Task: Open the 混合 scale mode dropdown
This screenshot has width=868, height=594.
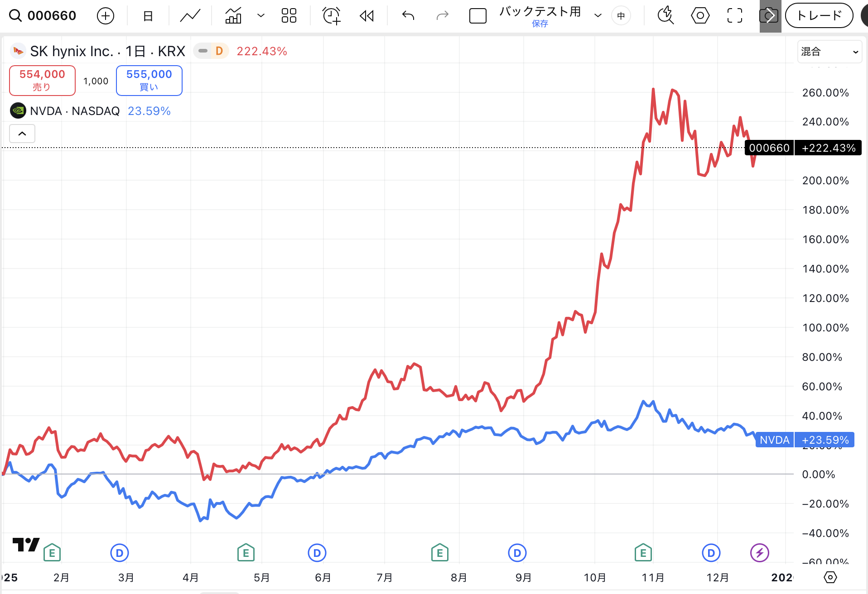Action: pyautogui.click(x=829, y=52)
